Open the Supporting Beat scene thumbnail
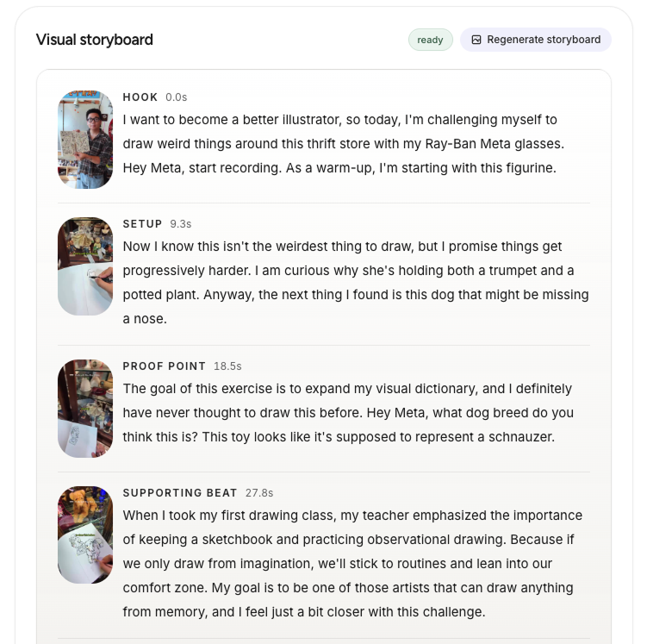Screen dimensions: 647x644 tap(85, 535)
